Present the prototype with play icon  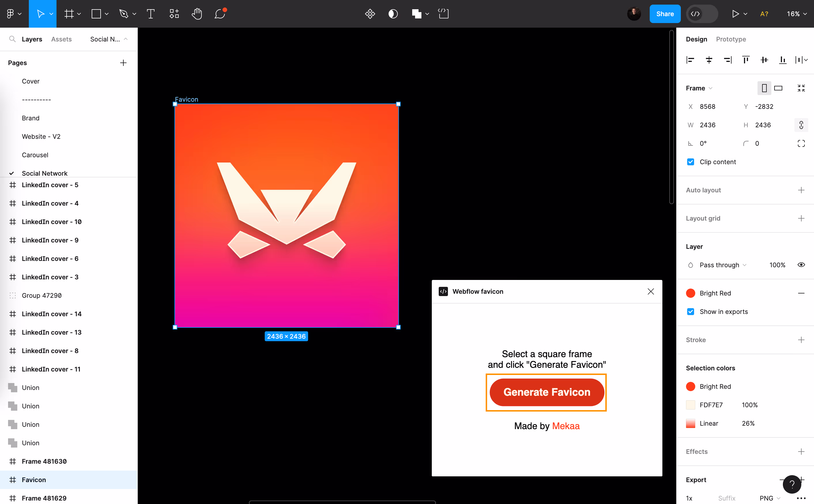(x=735, y=14)
